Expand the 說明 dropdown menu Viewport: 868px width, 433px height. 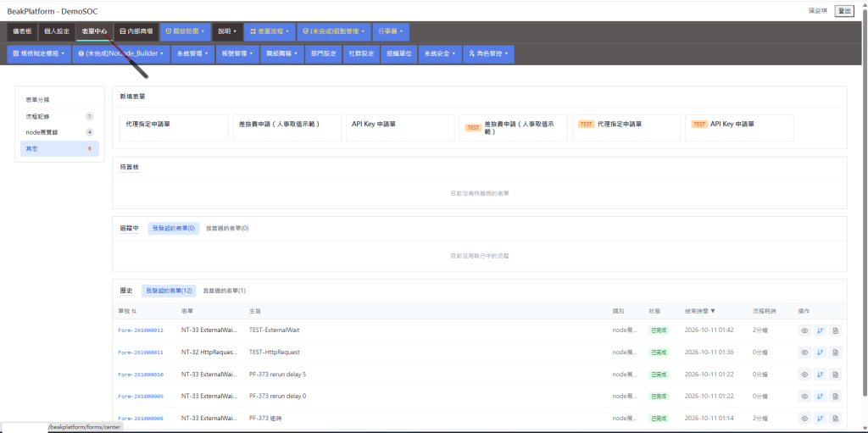pos(227,31)
